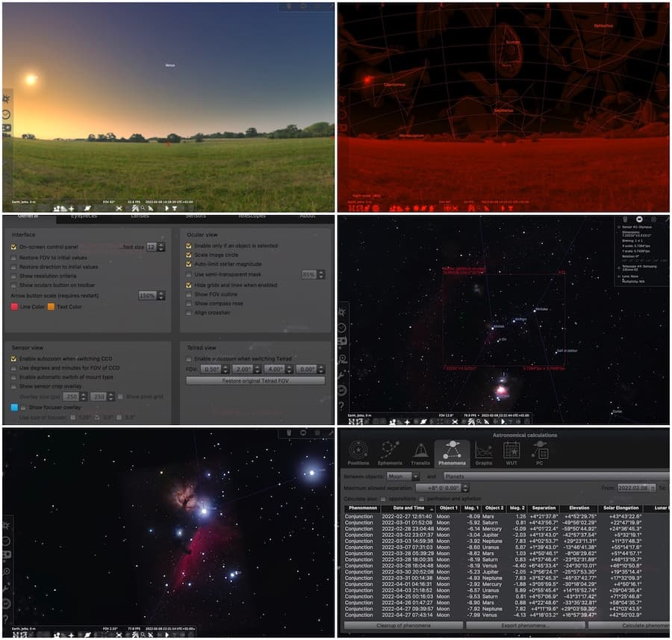The height and width of the screenshot is (640, 672).
Task: Switch to the Eyepieces tab
Action: [84, 217]
